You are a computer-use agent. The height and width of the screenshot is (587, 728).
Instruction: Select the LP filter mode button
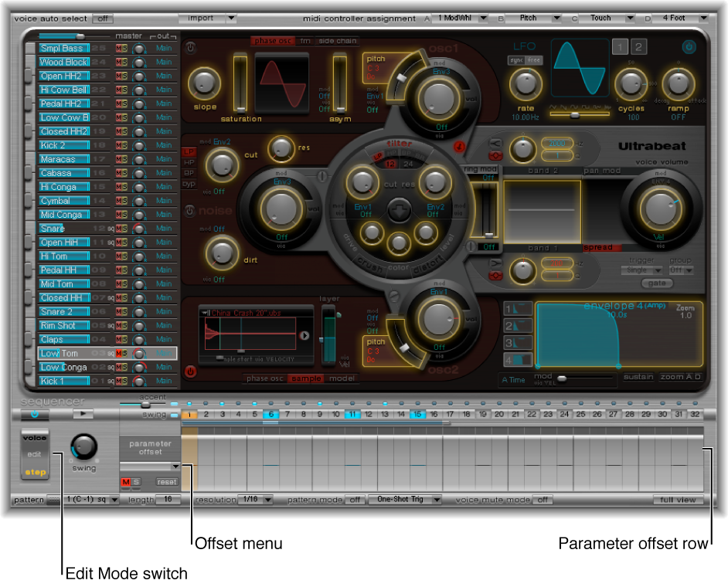378,155
